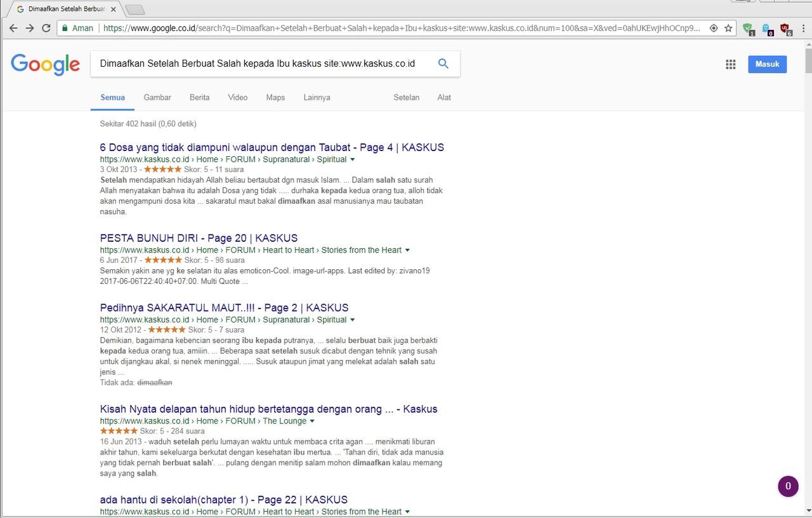Click the purple circle with 0
The height and width of the screenshot is (518, 812).
click(788, 486)
